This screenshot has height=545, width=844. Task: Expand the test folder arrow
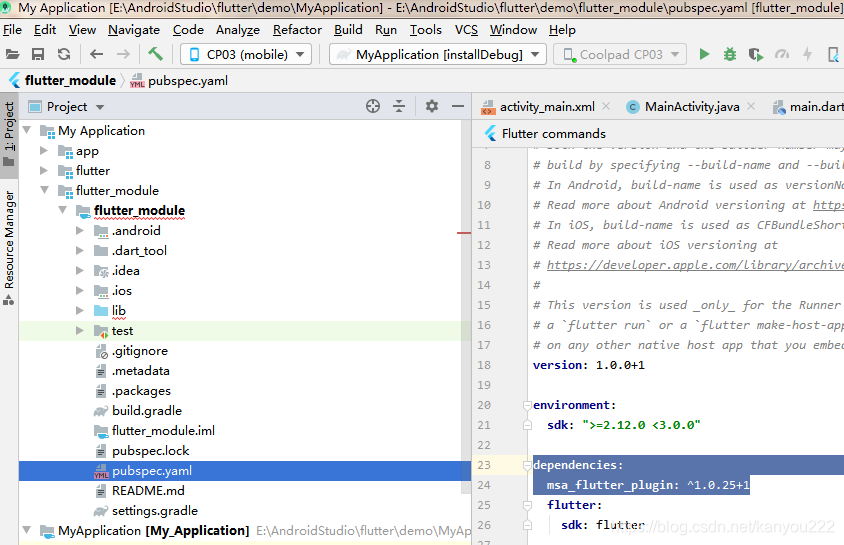tap(80, 331)
